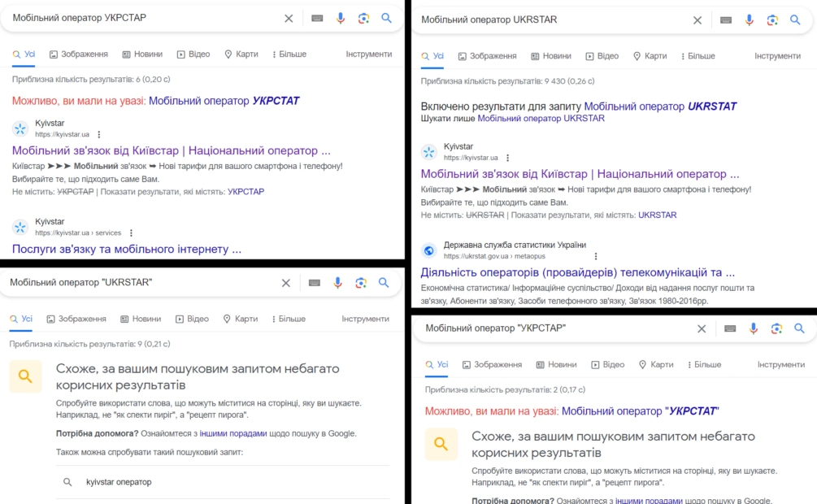Viewport: 817px width, 504px height.
Task: Open on-screen keyboard in quoted "УКРСТАР" search bar
Action: pos(730,329)
